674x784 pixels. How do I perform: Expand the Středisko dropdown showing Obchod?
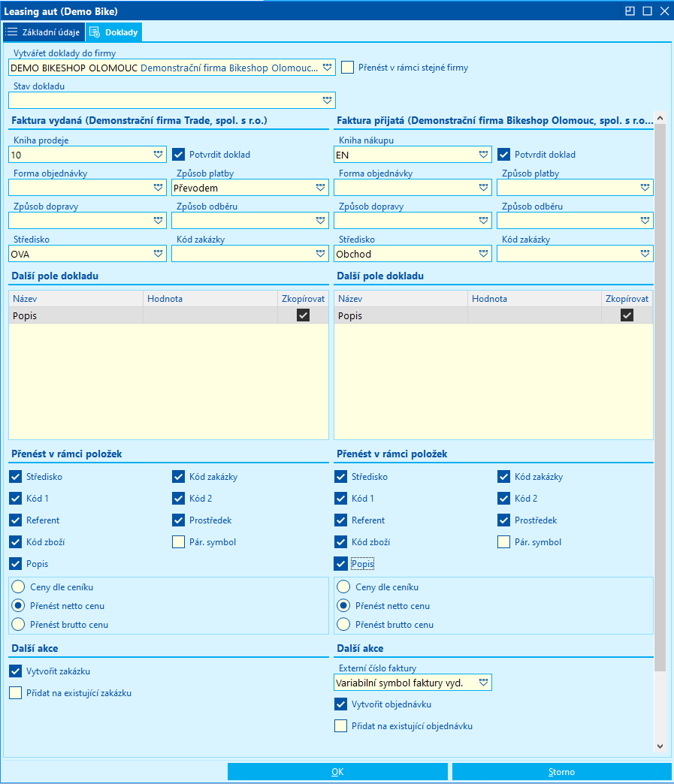click(x=483, y=254)
